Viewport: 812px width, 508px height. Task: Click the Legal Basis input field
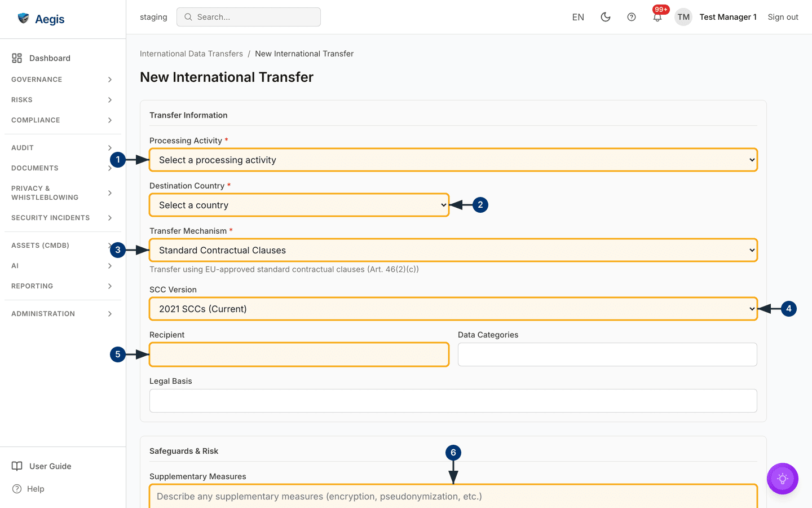[x=453, y=401]
